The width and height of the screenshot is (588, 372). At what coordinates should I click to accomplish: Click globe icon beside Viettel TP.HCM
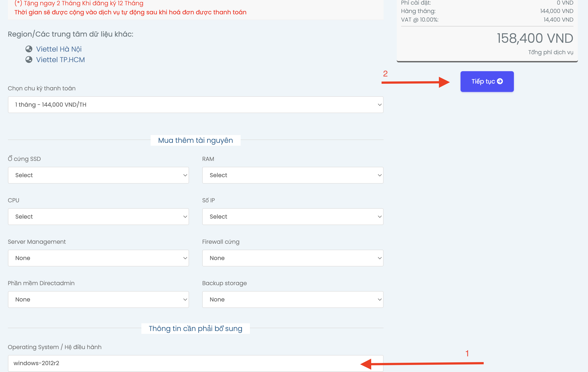click(x=29, y=60)
